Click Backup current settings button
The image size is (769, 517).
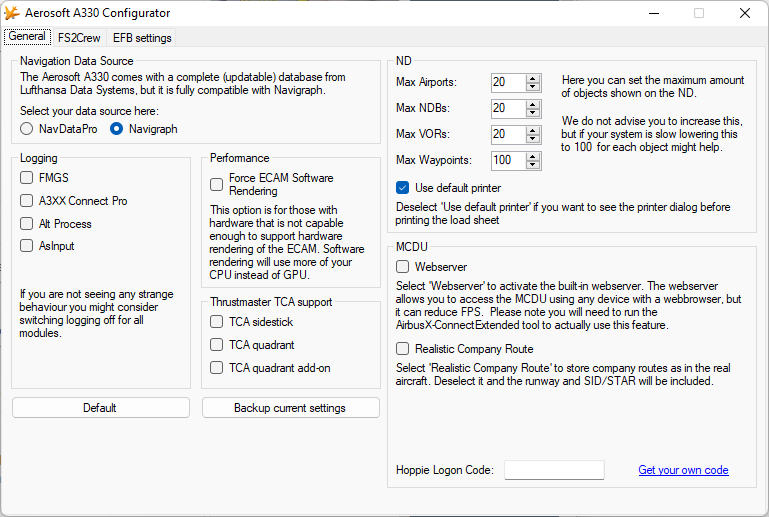pyautogui.click(x=291, y=408)
